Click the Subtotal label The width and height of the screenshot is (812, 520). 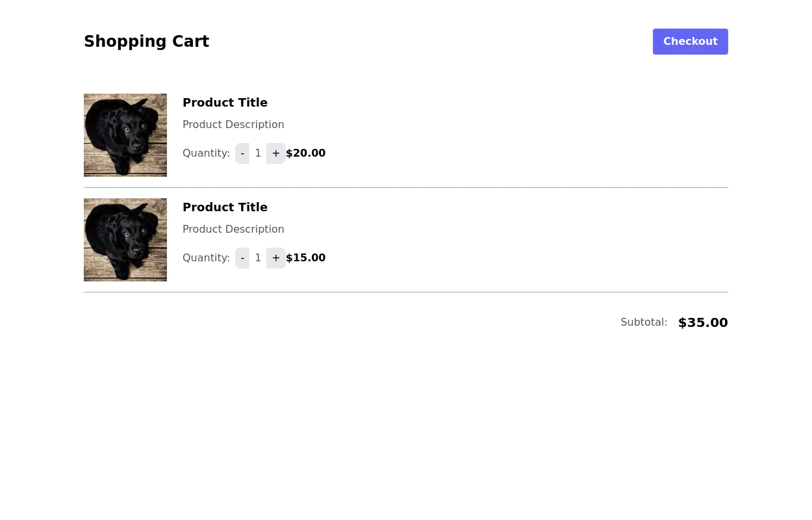click(x=644, y=322)
